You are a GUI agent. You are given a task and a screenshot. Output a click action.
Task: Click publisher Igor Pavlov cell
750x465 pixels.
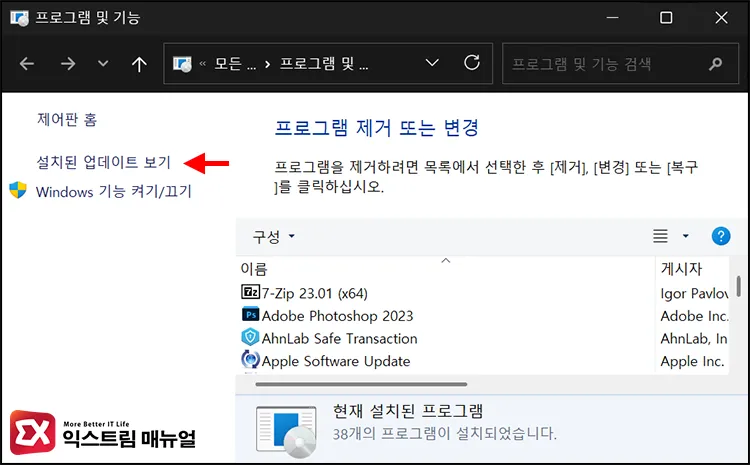[694, 293]
